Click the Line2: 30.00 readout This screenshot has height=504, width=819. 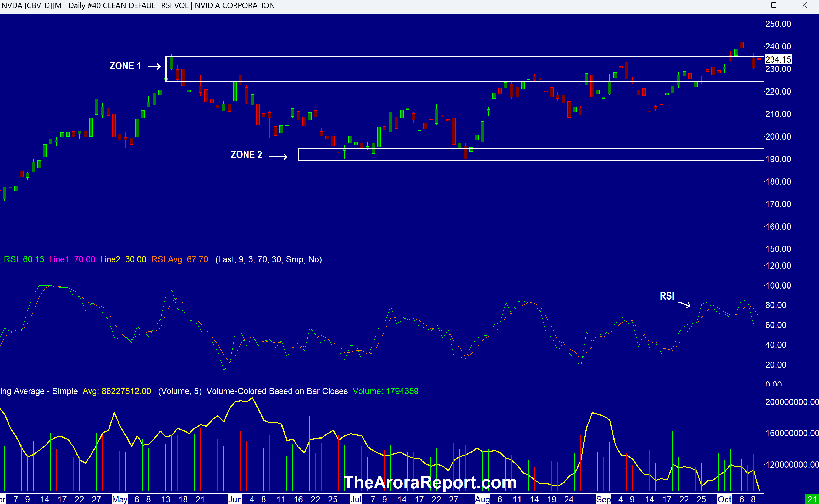point(123,259)
